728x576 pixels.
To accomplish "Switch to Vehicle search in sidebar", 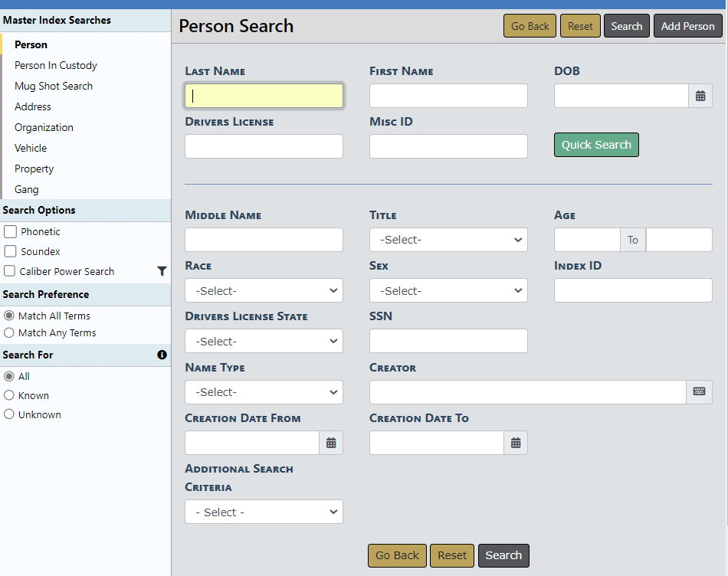I will click(x=31, y=148).
